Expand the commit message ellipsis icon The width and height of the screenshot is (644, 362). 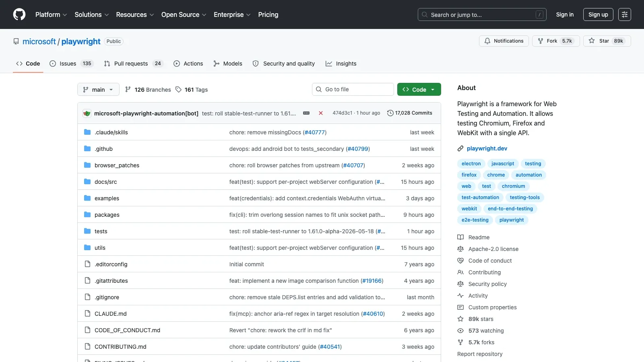306,113
